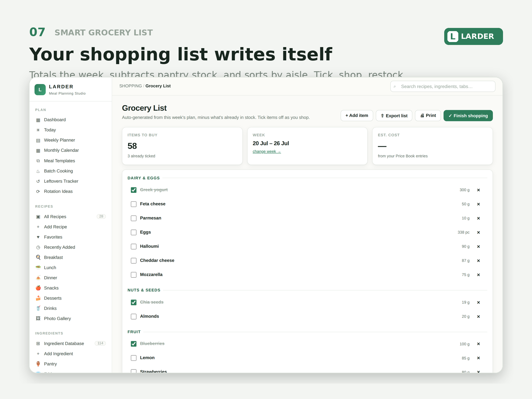Uncheck the Blueberries checkbox
This screenshot has height=399, width=532.
134,344
